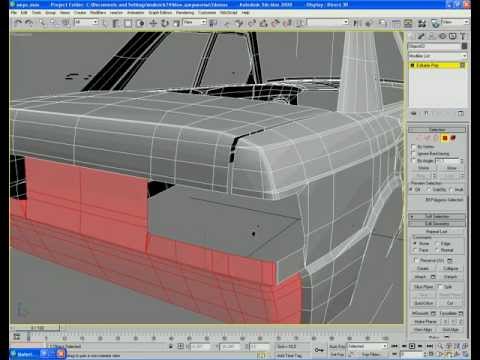
Task: Select Edge sub-object level icon
Action: pos(427,138)
